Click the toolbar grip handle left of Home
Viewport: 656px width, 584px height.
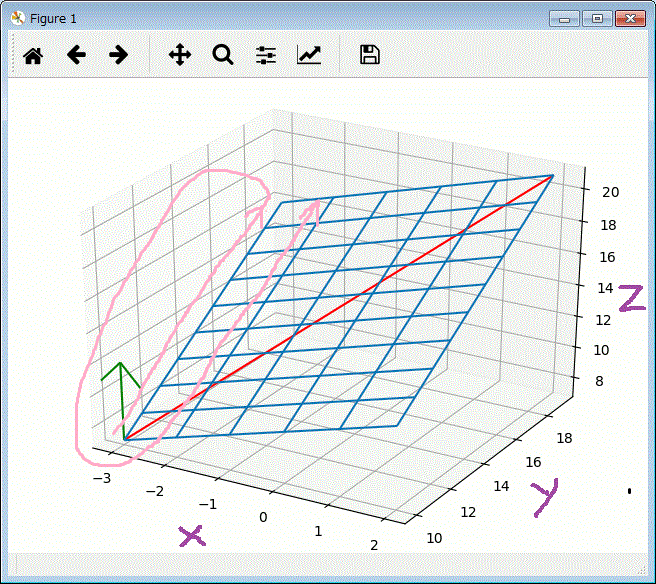[x=13, y=55]
